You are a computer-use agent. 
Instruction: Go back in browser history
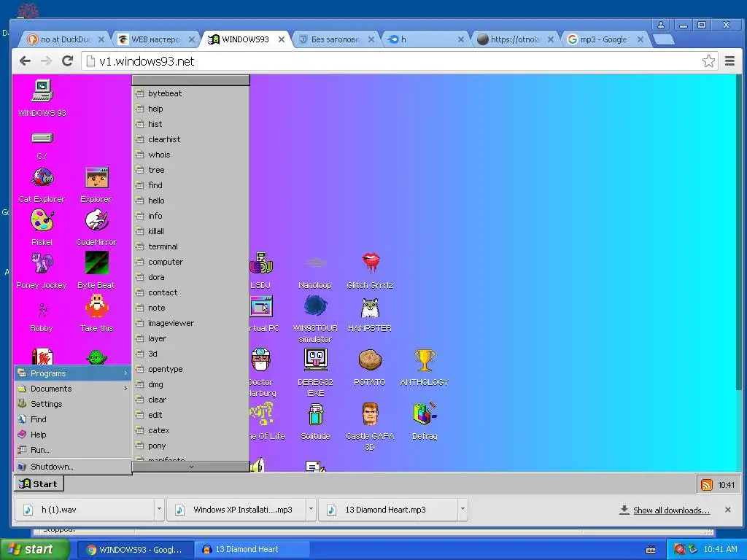tap(25, 61)
